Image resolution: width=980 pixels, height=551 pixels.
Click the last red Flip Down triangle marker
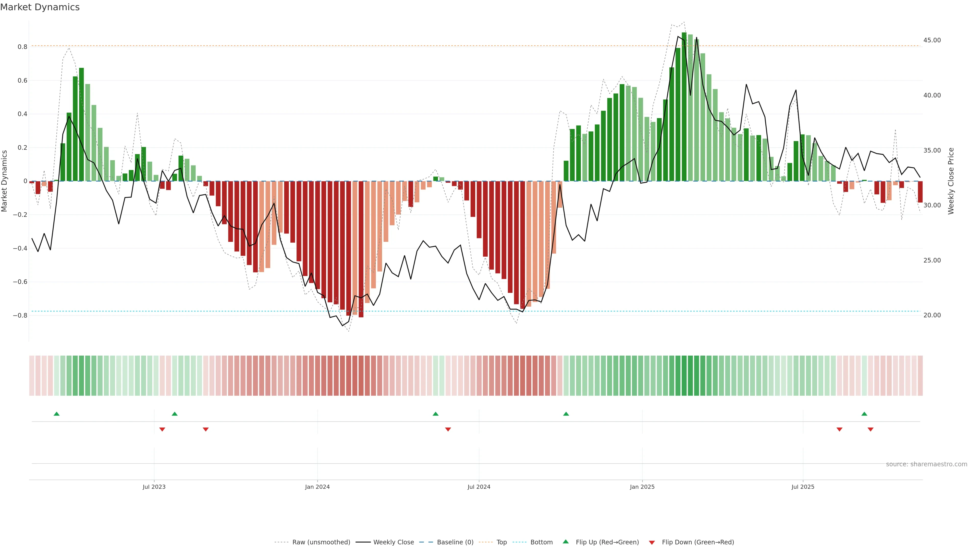tap(871, 429)
